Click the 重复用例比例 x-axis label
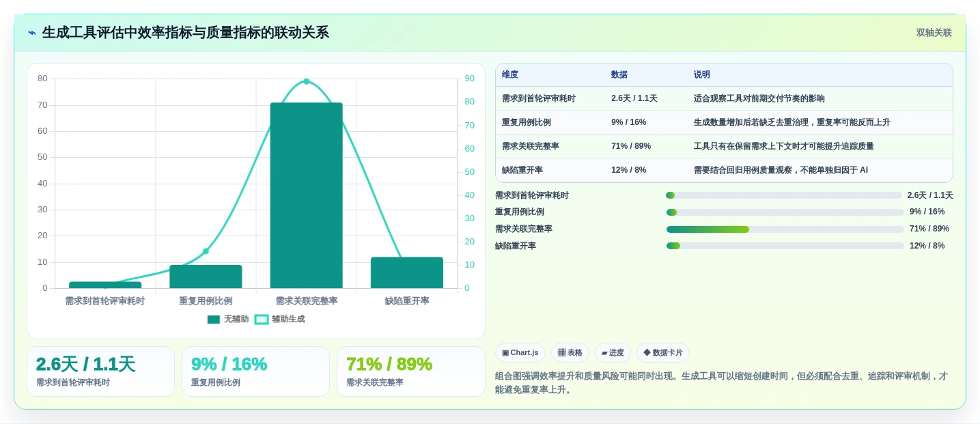The width and height of the screenshot is (980, 424). [x=206, y=301]
